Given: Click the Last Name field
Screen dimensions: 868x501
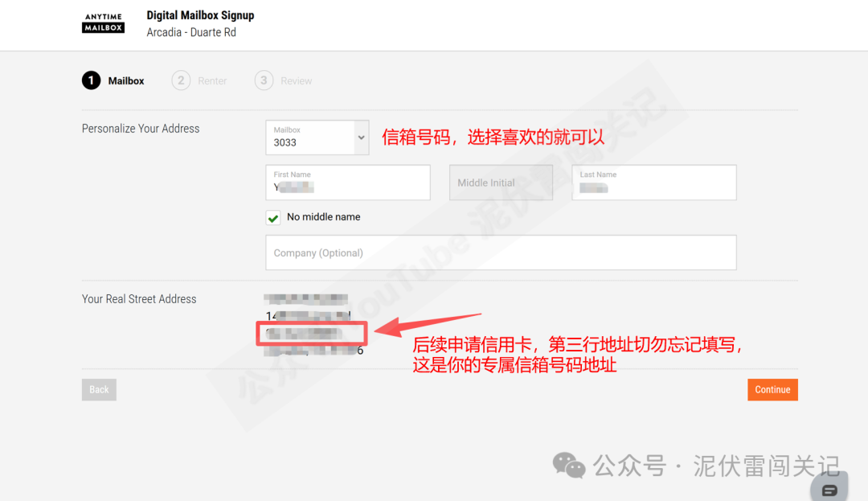Looking at the screenshot, I should pos(653,182).
